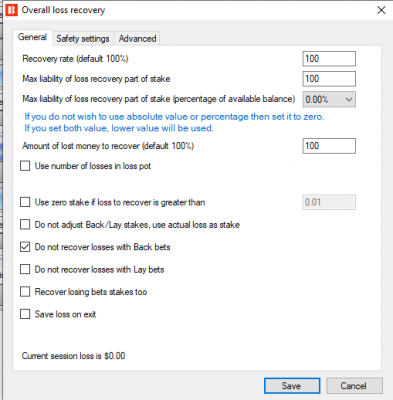
Task: Close the Overall loss recovery dialog
Action: (x=381, y=10)
